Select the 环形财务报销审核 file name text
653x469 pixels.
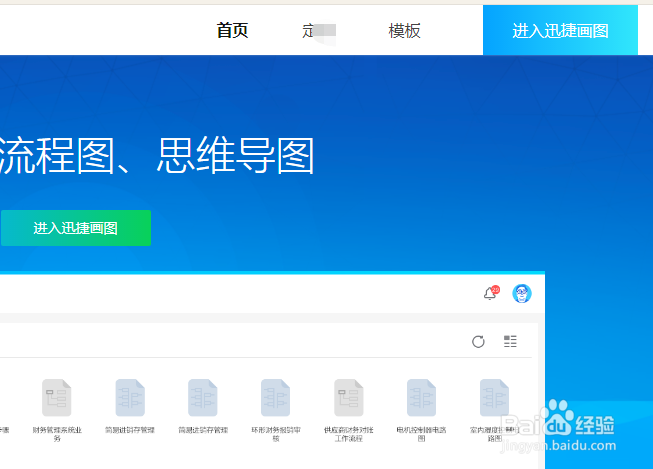pos(276,434)
